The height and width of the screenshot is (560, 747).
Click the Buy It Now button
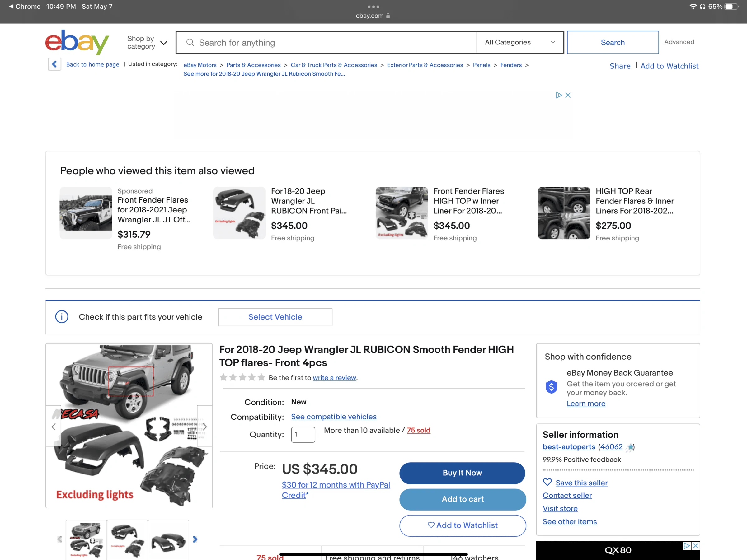click(x=462, y=473)
